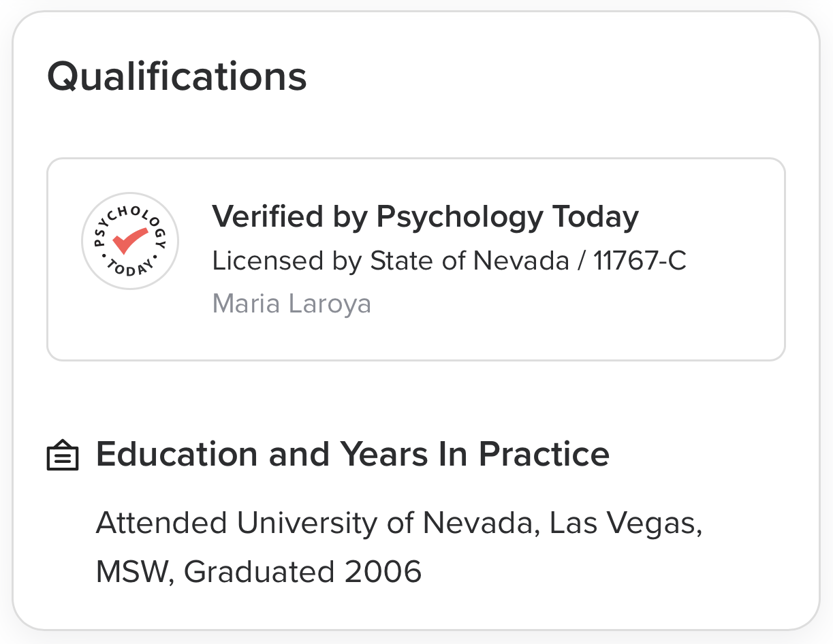Select the Qualifications heading
Screen dimensions: 833x644
tap(177, 76)
